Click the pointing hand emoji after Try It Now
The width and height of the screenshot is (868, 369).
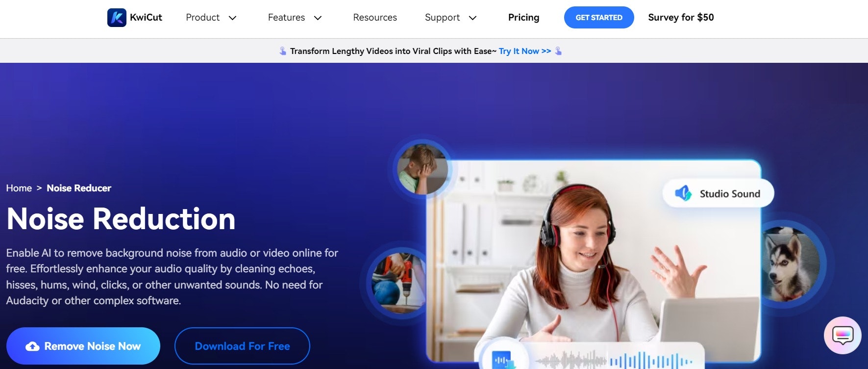[558, 51]
